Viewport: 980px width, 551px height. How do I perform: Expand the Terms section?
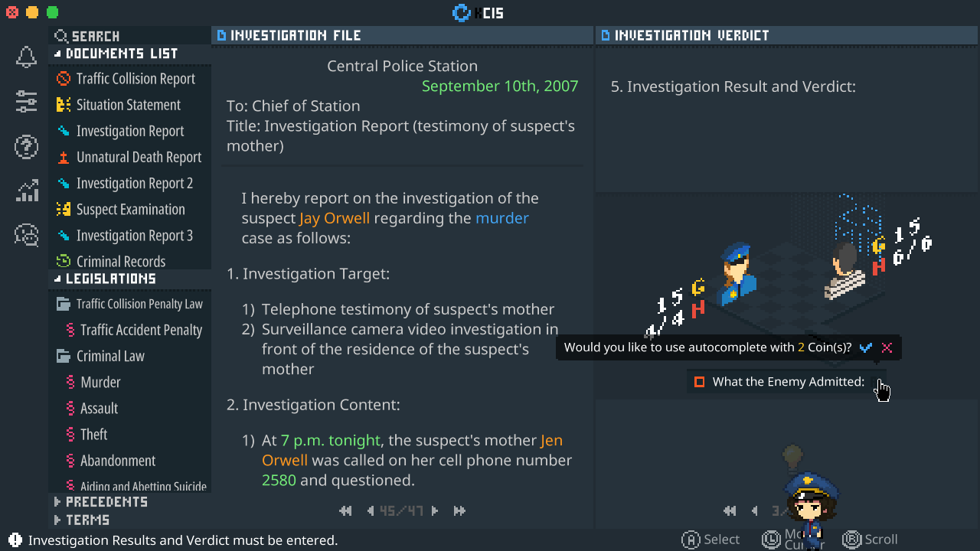[57, 520]
